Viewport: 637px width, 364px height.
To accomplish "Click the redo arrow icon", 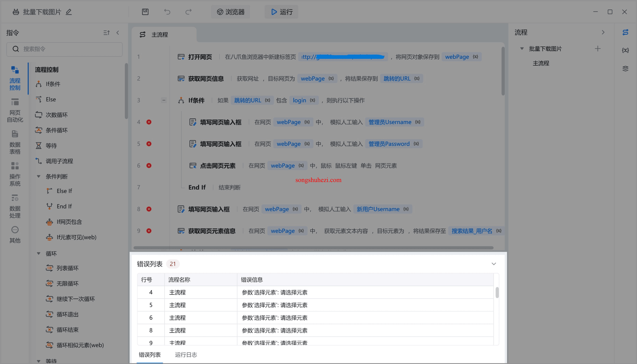I will pos(188,12).
